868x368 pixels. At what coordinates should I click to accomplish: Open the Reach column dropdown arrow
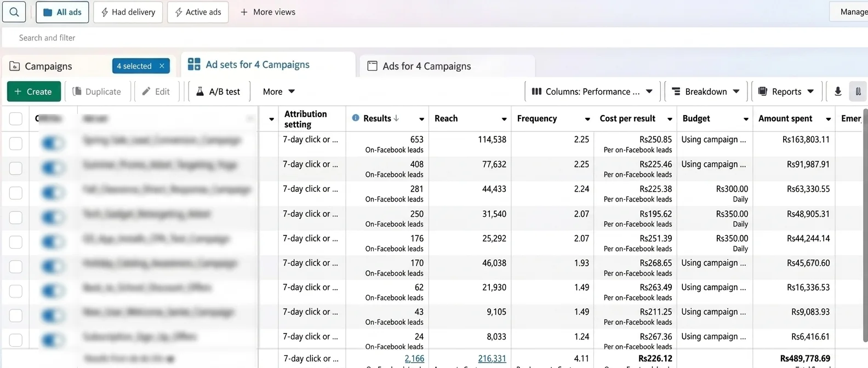coord(504,119)
